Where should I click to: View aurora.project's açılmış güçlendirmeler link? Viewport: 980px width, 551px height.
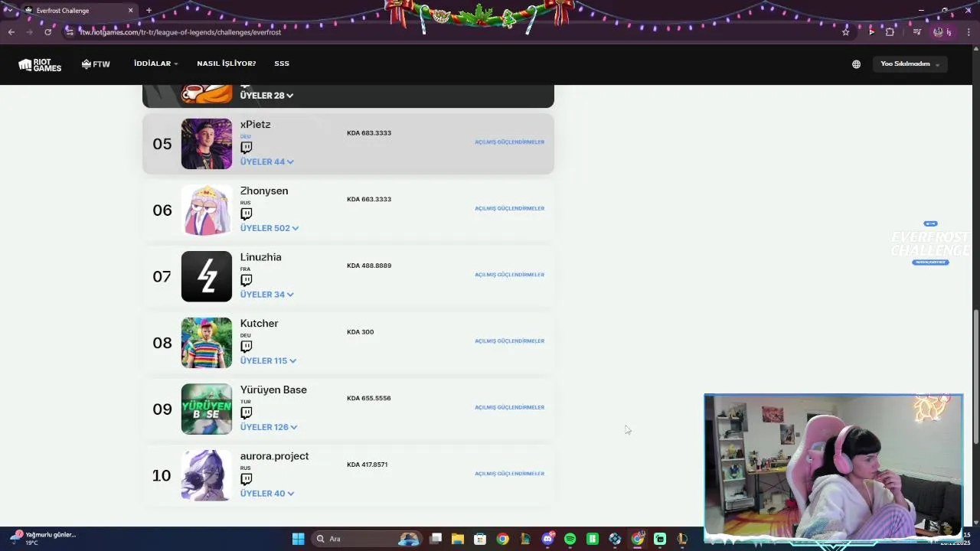point(509,474)
